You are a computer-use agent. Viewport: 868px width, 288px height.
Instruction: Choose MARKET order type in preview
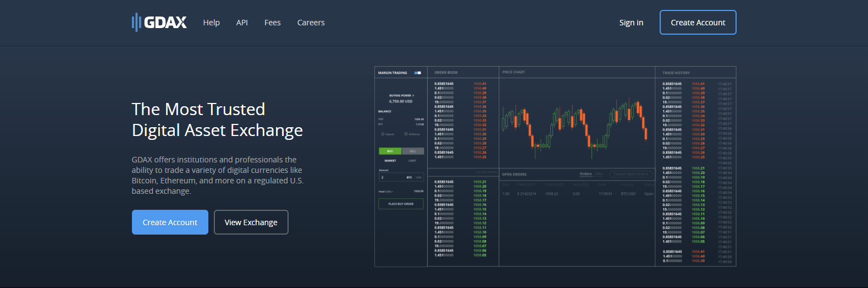390,161
